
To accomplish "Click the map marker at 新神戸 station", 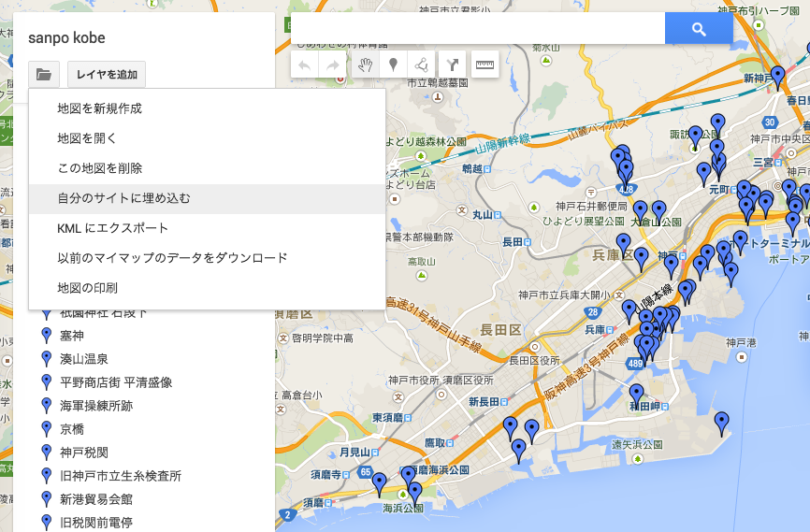I will pyautogui.click(x=777, y=77).
